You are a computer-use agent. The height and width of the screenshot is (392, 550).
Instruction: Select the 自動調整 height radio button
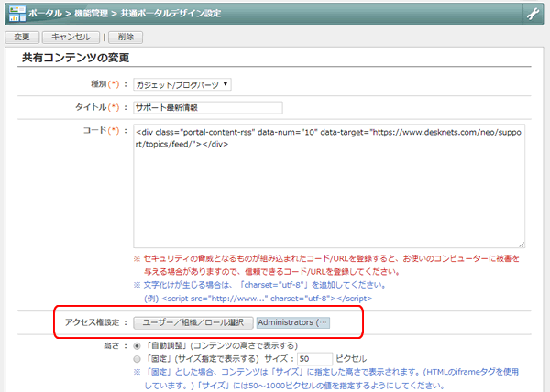click(x=137, y=346)
